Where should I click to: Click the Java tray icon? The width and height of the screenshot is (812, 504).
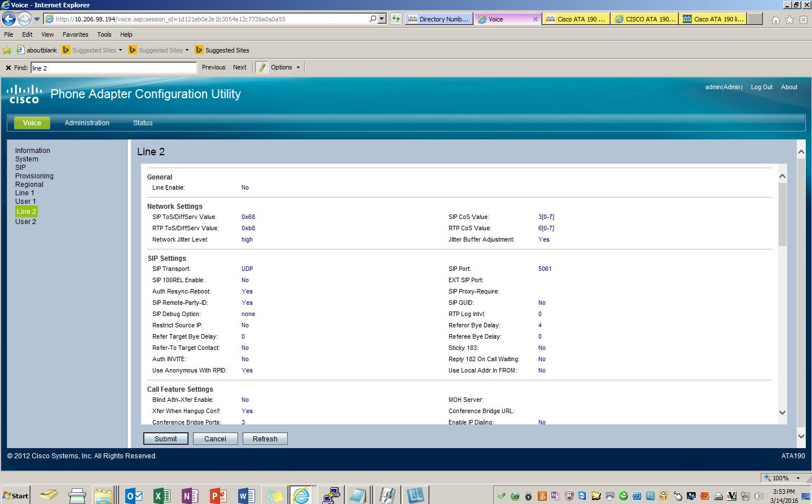tap(542, 496)
